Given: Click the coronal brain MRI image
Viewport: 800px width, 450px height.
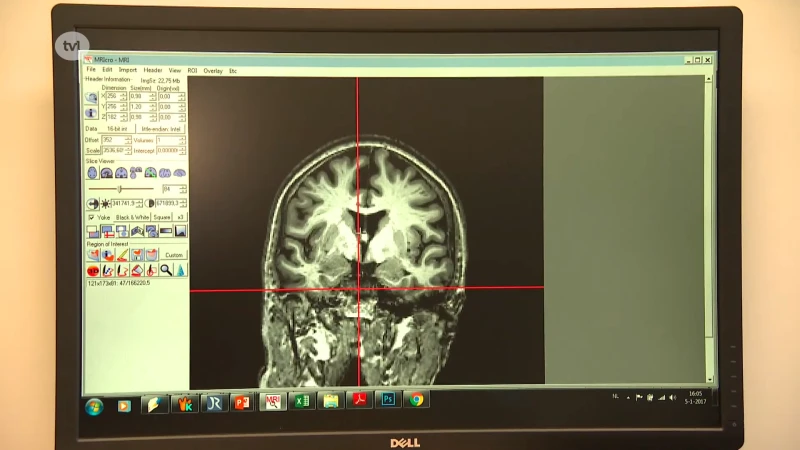Looking at the screenshot, I should pyautogui.click(x=366, y=231).
